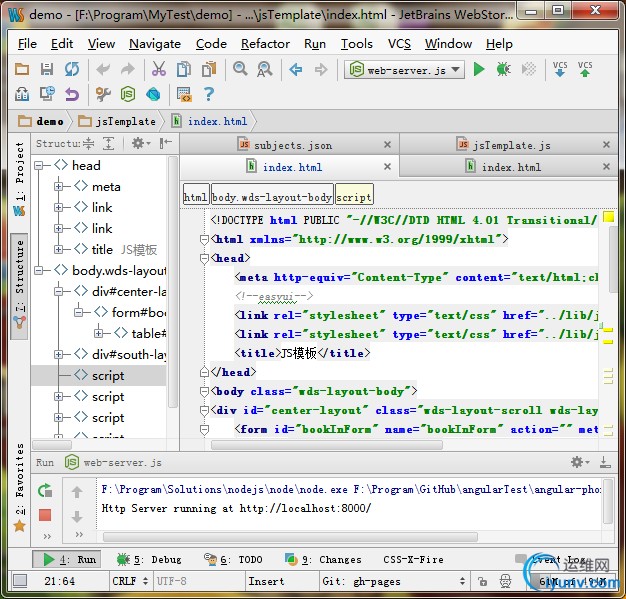Click the Save All floppy icon
626x599 pixels.
[x=47, y=69]
